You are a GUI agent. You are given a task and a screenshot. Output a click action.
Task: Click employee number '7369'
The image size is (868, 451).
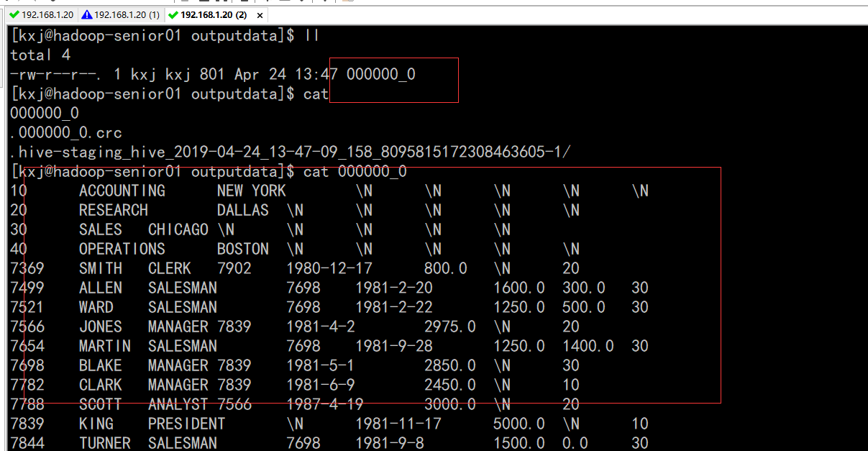(x=27, y=268)
